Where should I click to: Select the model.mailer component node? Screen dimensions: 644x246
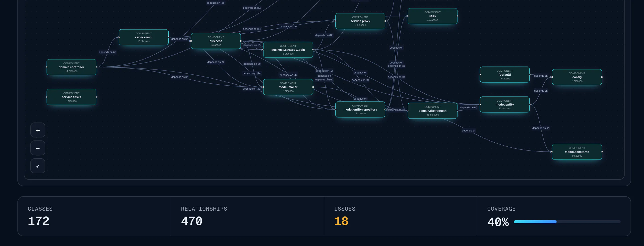click(x=288, y=87)
